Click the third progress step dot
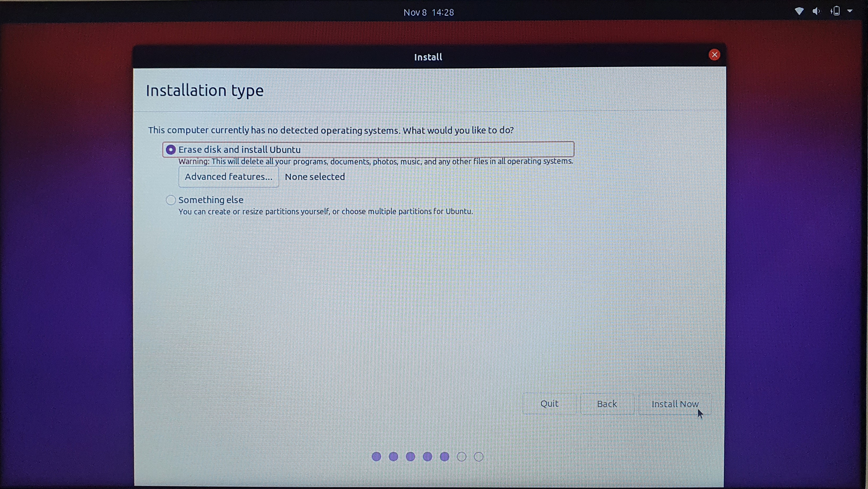Viewport: 868px width, 489px height. click(x=410, y=457)
